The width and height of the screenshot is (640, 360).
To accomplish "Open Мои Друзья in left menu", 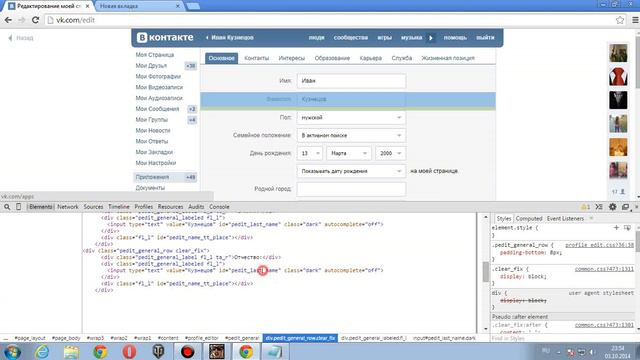I will tap(151, 66).
